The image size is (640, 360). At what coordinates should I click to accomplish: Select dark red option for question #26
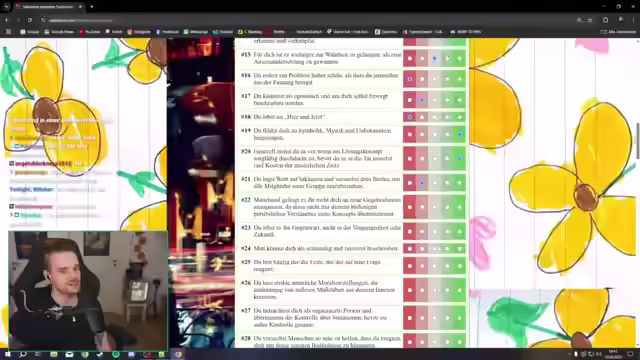click(x=409, y=290)
